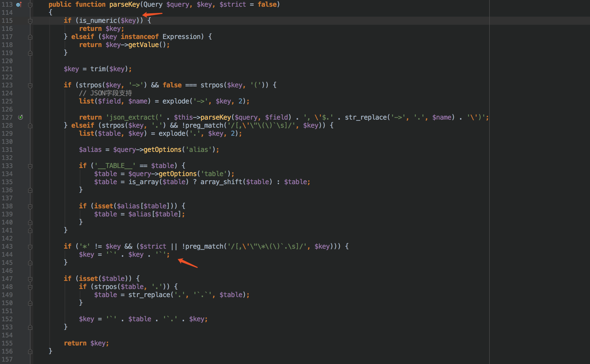
Task: Click the getValue() method call
Action: pos(147,45)
